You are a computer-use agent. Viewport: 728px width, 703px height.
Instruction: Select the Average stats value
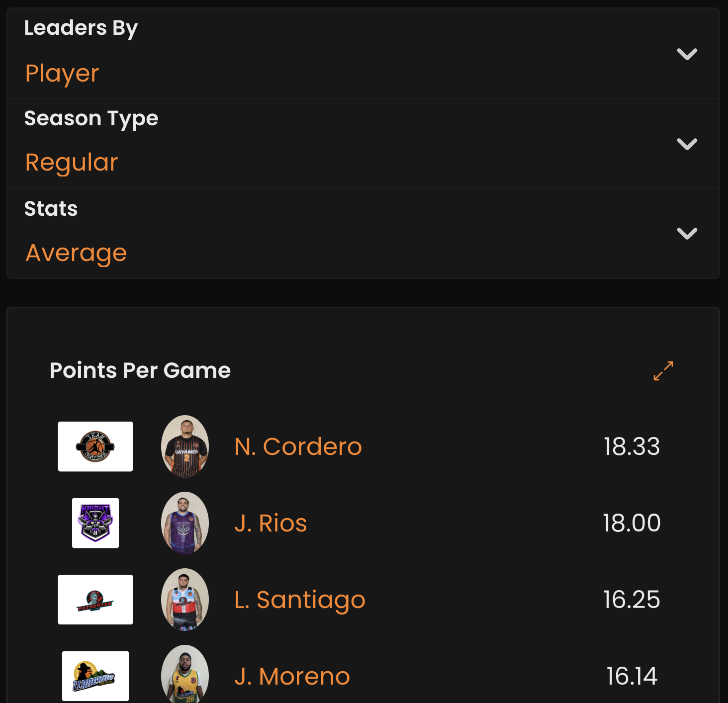76,253
